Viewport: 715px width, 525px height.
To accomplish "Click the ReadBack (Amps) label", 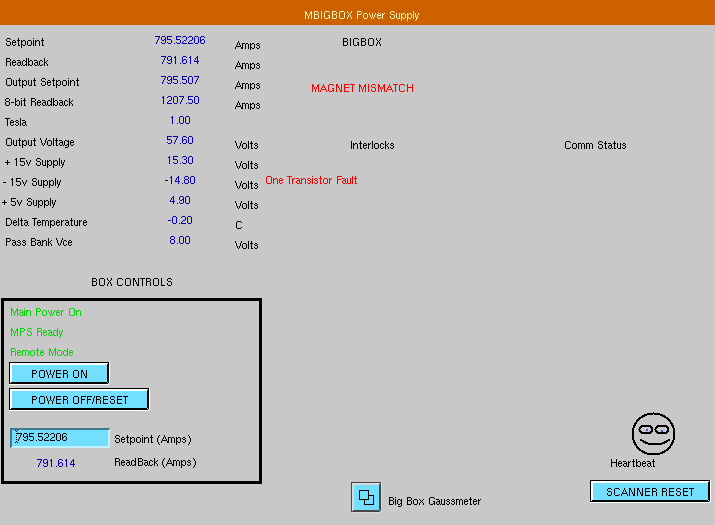I will coord(155,463).
